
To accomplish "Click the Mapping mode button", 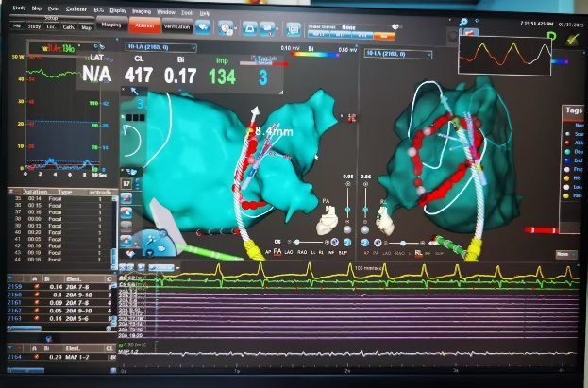I will pos(110,27).
